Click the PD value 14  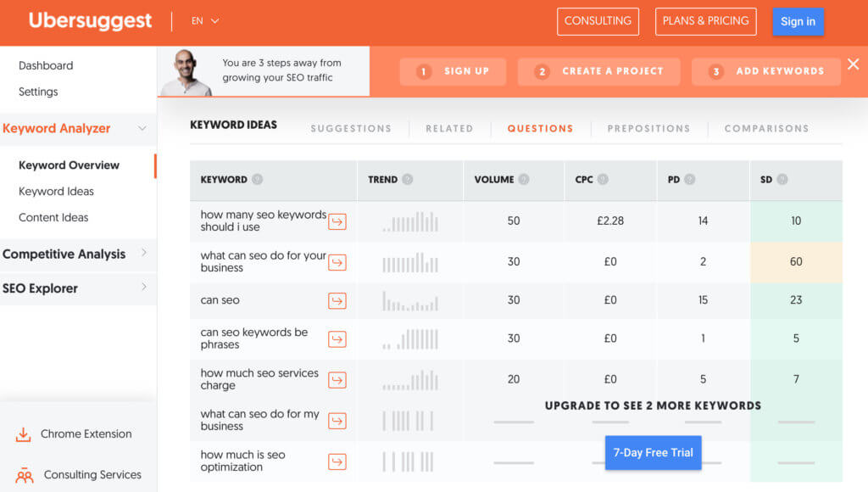click(703, 221)
